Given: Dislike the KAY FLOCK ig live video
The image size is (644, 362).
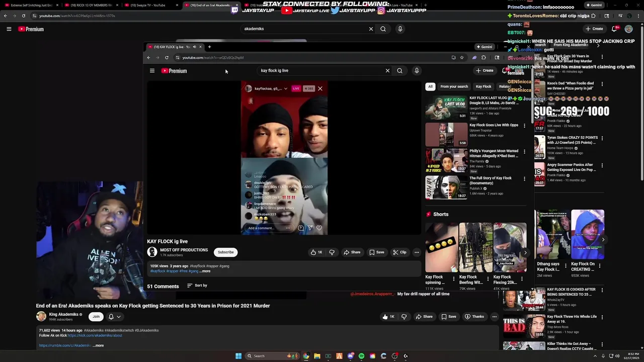Looking at the screenshot, I should 332,252.
